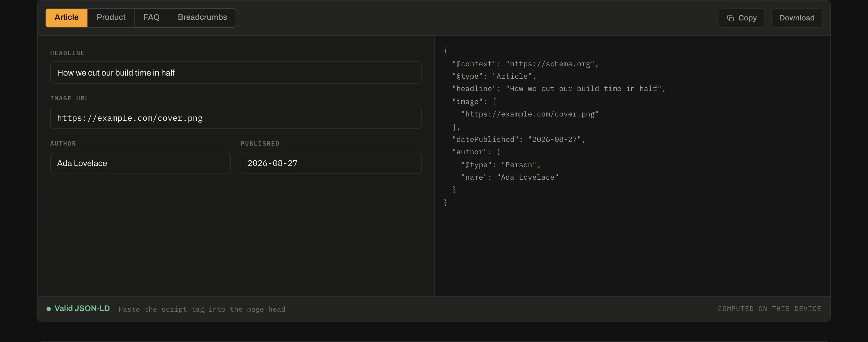This screenshot has height=342, width=868.
Task: Click the "@context" line in JSON output
Action: [x=525, y=64]
